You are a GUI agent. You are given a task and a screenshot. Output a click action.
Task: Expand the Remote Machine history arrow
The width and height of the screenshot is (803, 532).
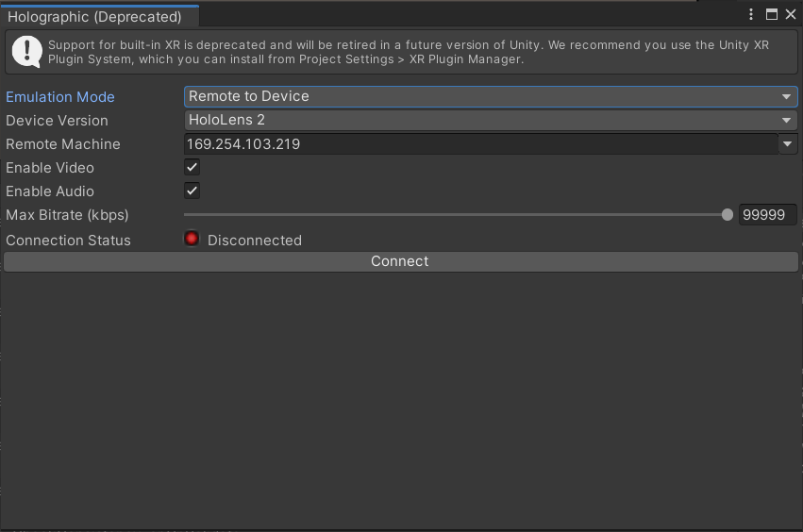click(788, 144)
